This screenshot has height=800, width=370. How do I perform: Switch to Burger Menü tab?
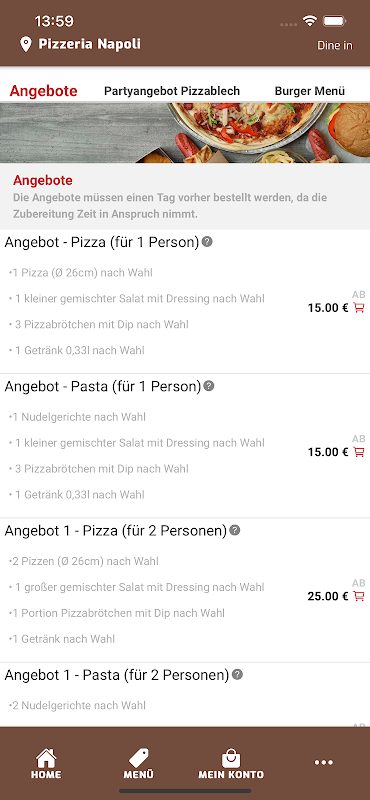[310, 91]
